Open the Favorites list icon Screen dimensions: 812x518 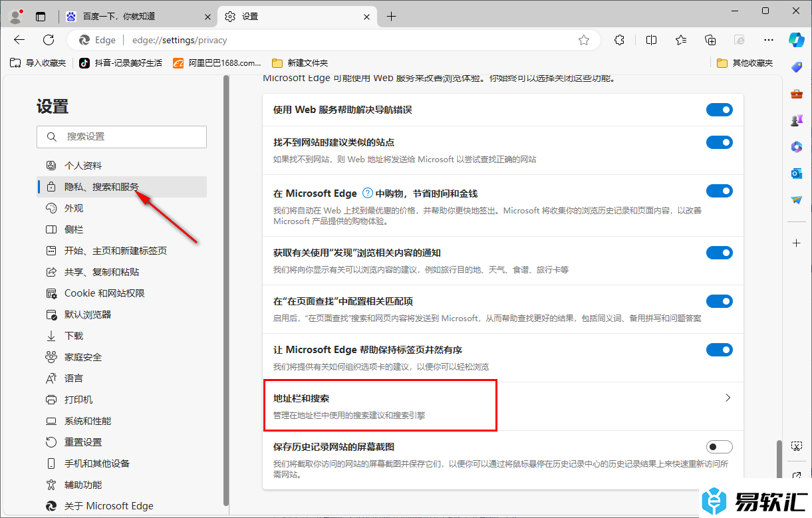pos(681,40)
